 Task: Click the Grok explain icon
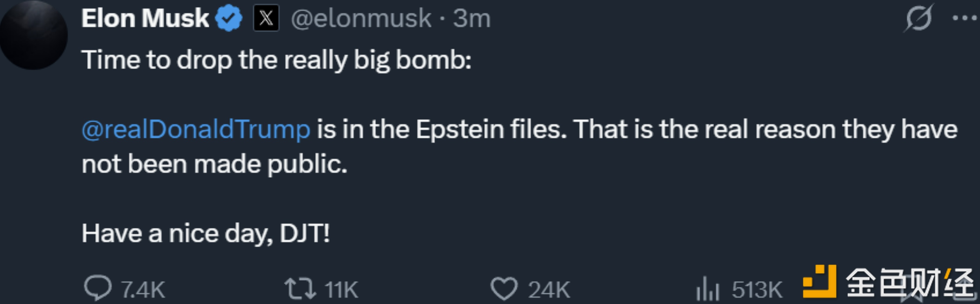point(918,18)
